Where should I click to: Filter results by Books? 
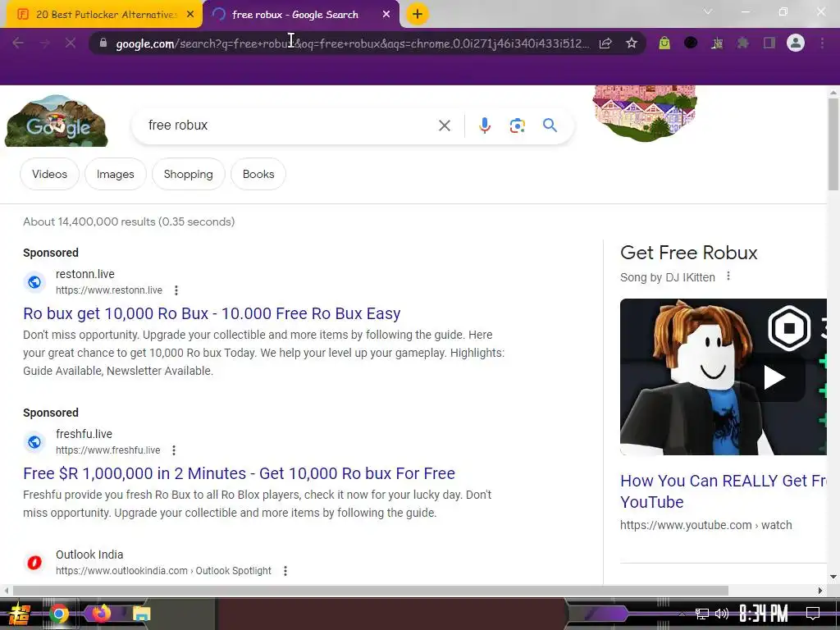click(x=258, y=174)
